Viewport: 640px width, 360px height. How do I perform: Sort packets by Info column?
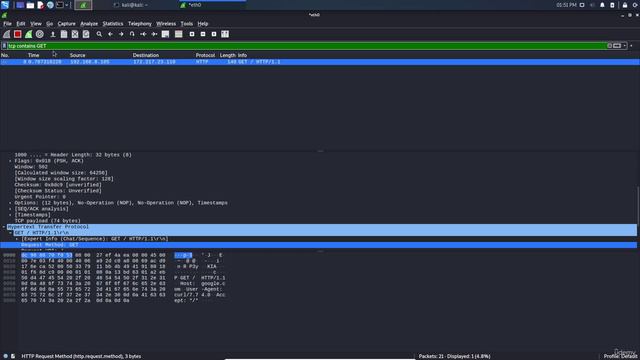tap(242, 55)
